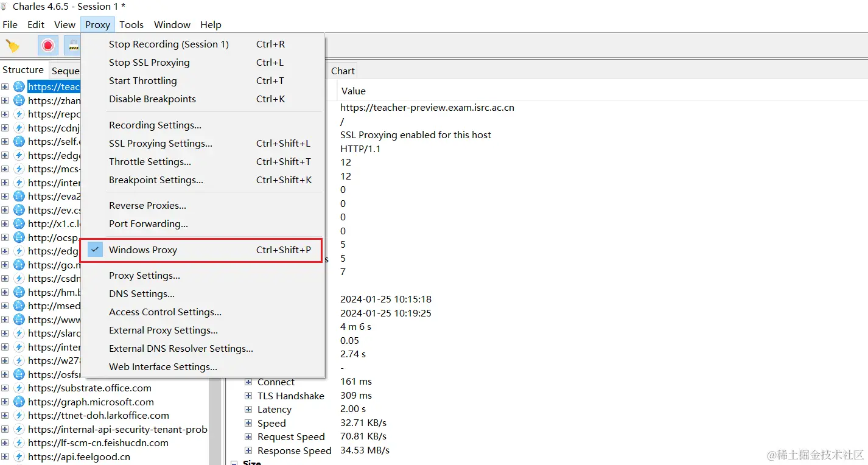Expand the Response Speed row
The height and width of the screenshot is (465, 868).
coord(248,450)
